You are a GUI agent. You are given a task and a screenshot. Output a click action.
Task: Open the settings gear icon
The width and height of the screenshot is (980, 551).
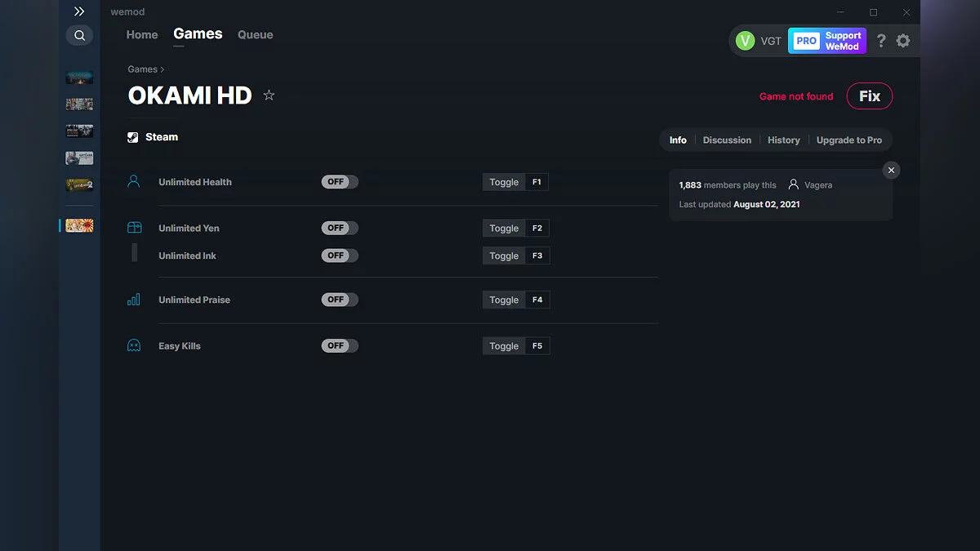903,41
